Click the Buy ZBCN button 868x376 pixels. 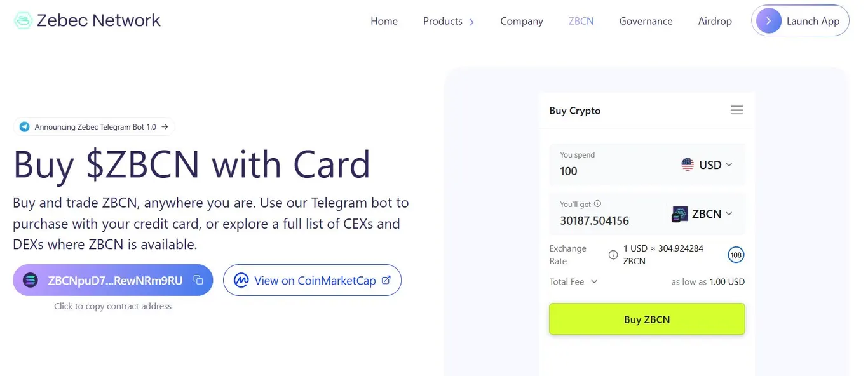(x=647, y=319)
